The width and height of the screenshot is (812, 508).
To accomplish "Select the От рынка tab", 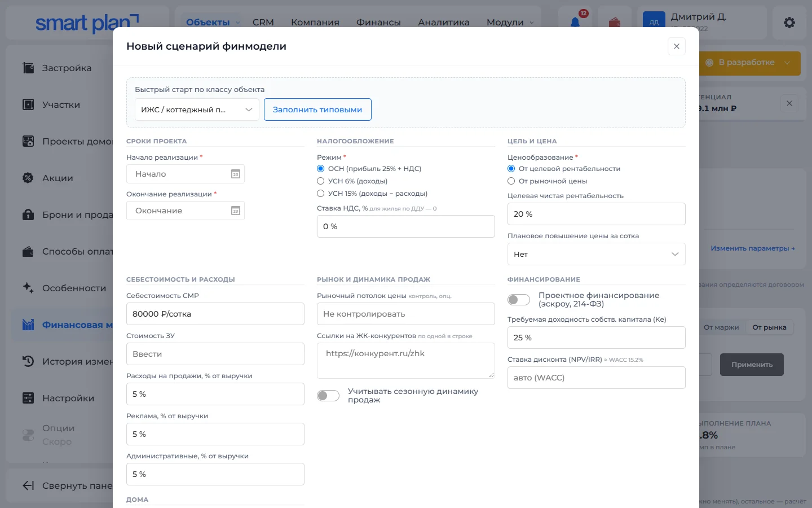I will (769, 327).
